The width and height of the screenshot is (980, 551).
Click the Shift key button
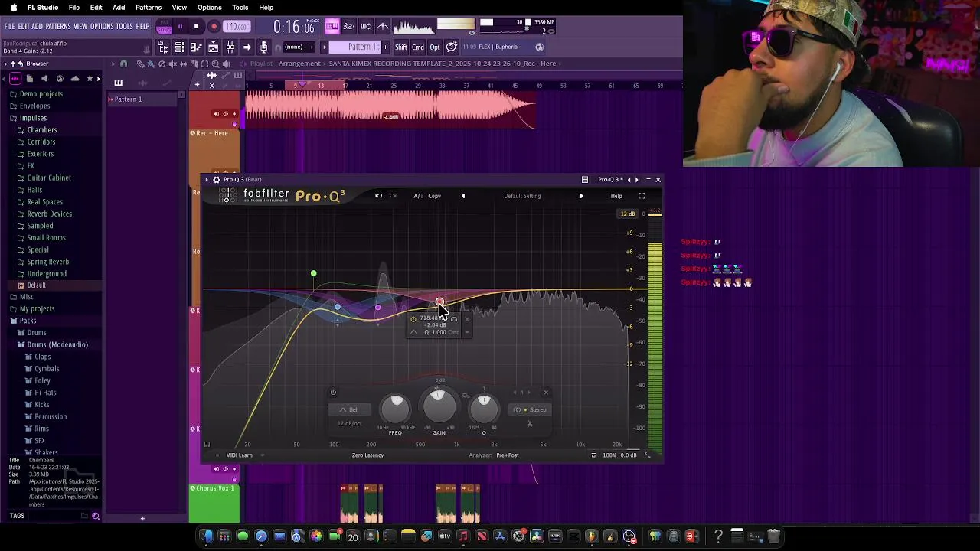point(401,47)
